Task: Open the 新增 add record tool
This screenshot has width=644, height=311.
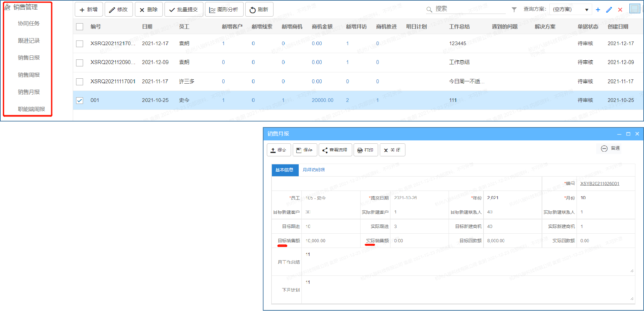Action: (x=88, y=9)
